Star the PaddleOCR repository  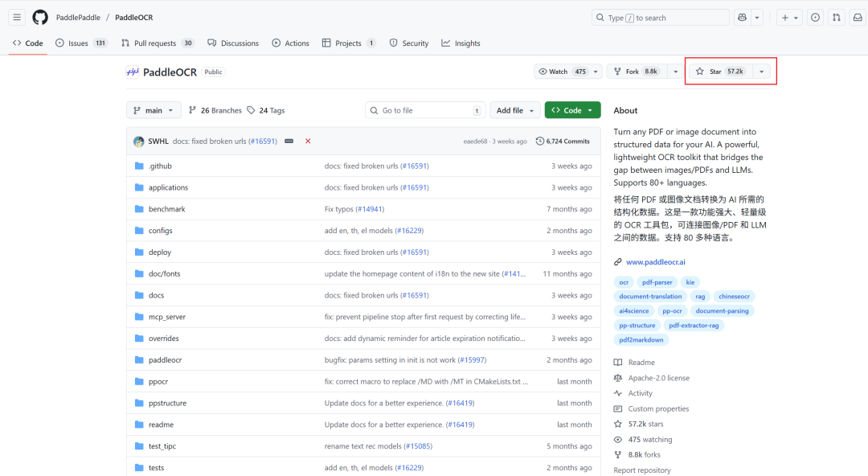(x=720, y=72)
